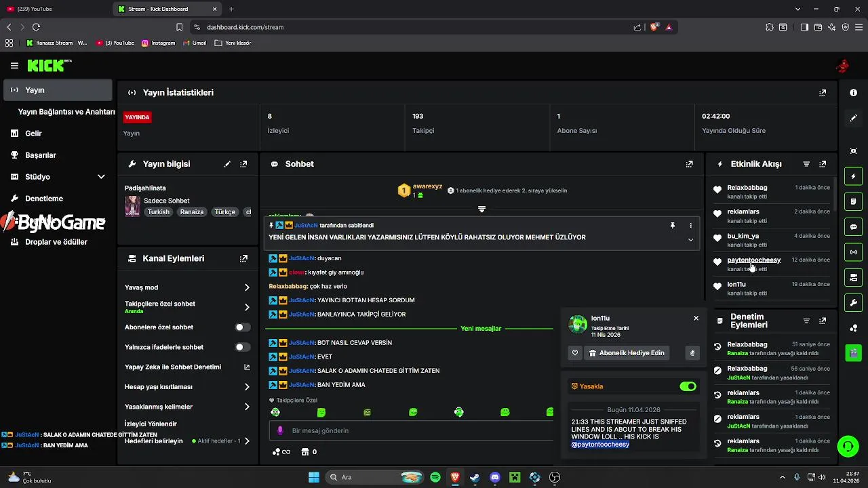
Task: Expand the Stüdyo sidebar section
Action: (x=101, y=177)
